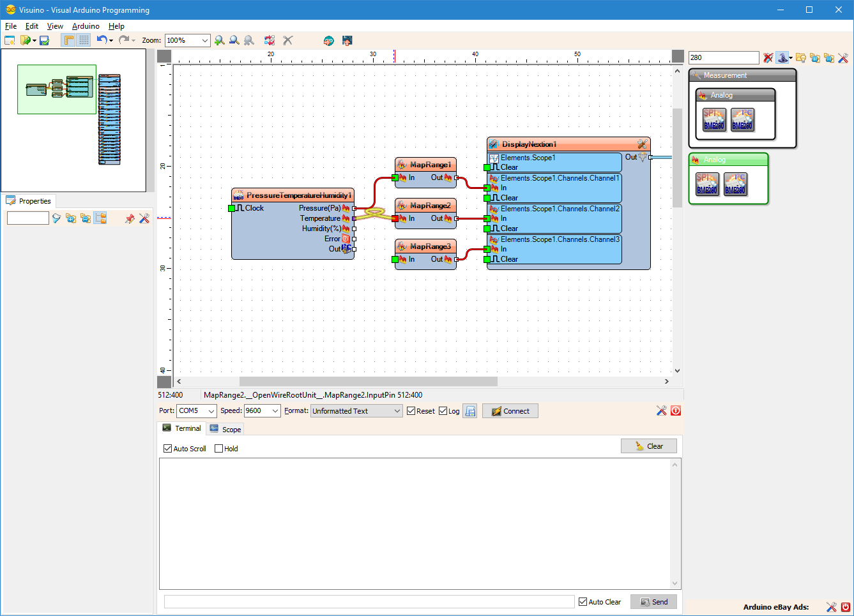
Task: Click the serial panel settings tools icon
Action: point(661,410)
